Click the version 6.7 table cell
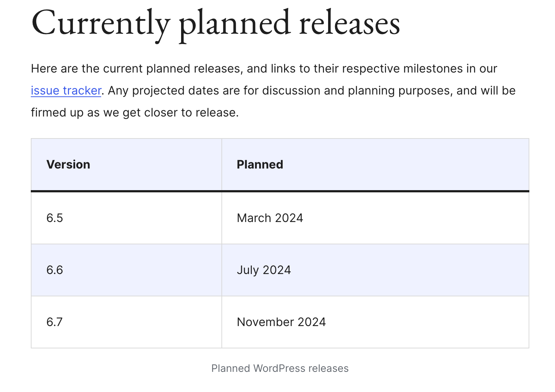Viewport: 555px width, 392px height. click(55, 322)
